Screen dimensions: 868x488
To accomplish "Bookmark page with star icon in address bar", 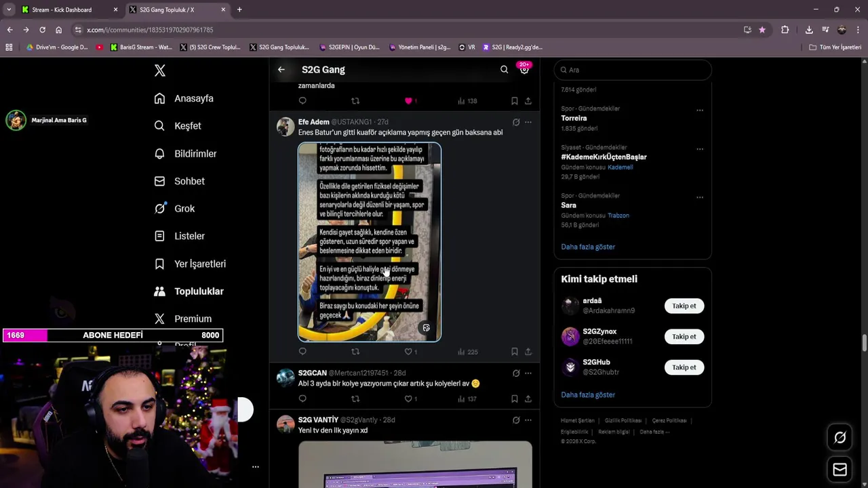I will (762, 30).
